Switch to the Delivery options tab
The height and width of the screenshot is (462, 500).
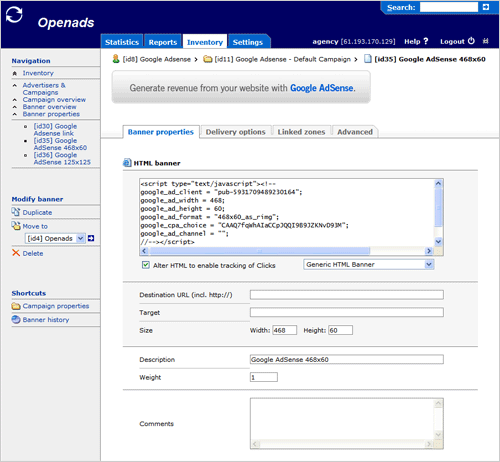tap(236, 132)
